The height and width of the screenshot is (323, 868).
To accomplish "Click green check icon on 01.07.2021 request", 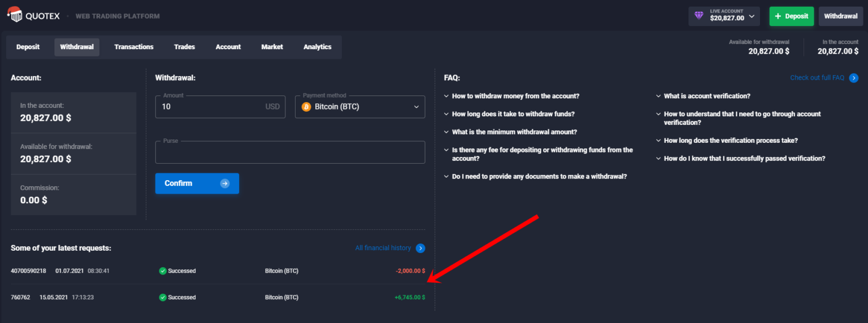I will (163, 271).
